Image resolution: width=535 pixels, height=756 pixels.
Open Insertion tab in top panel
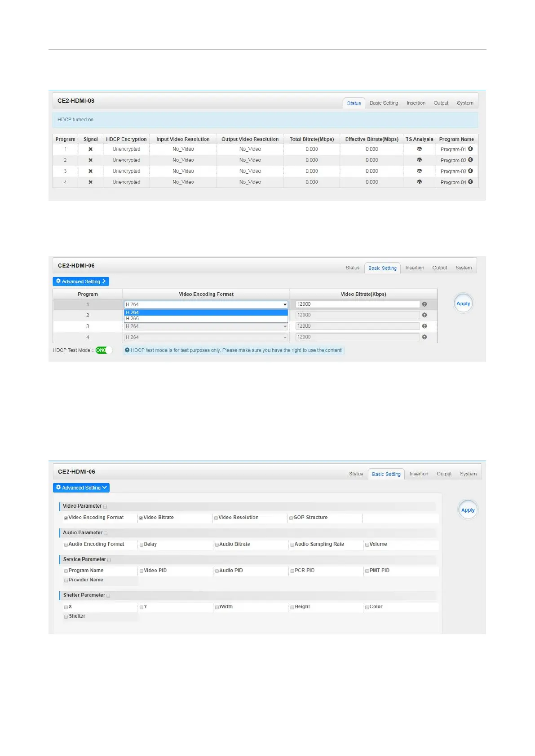pyautogui.click(x=416, y=103)
